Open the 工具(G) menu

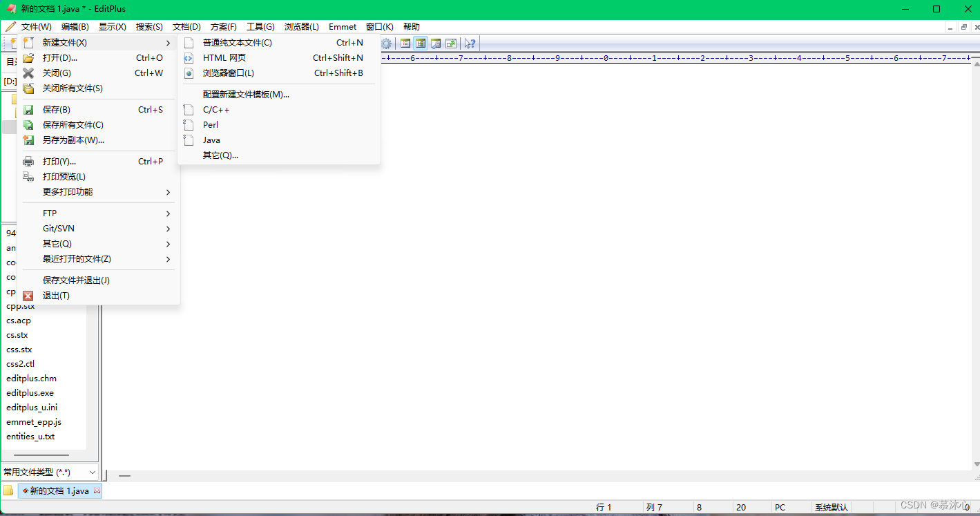click(260, 27)
